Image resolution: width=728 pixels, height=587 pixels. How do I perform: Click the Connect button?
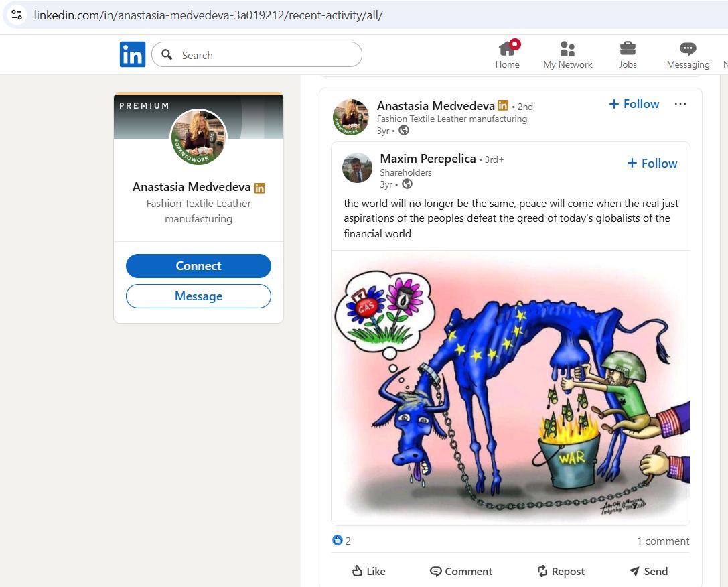click(198, 266)
